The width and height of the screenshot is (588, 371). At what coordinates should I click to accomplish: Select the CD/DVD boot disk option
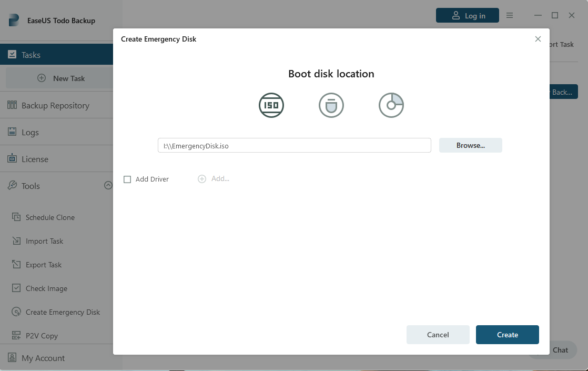click(391, 105)
